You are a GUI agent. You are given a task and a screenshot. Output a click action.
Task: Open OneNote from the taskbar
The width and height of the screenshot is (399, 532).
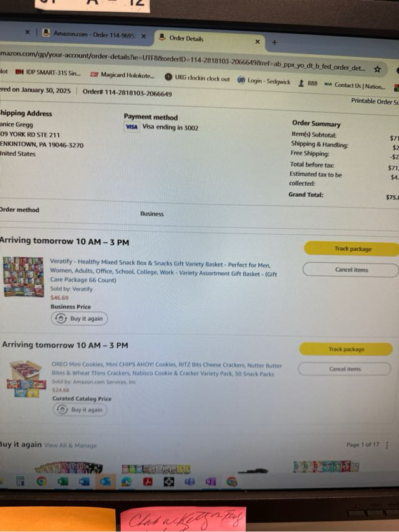pos(211,482)
